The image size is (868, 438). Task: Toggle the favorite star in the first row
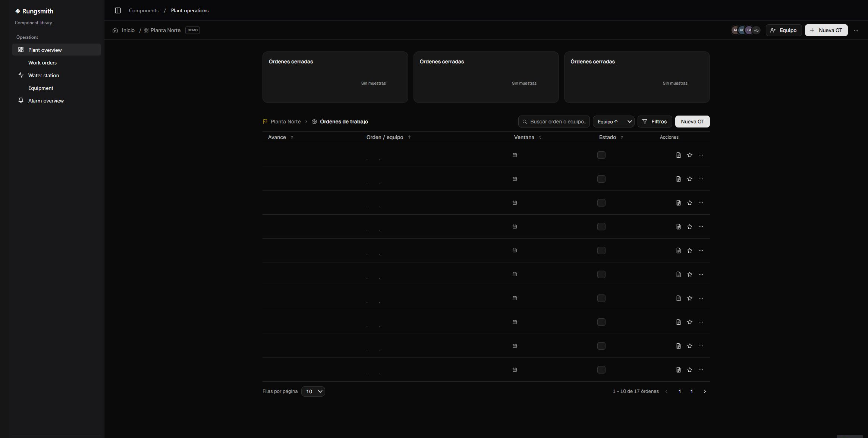click(x=690, y=155)
